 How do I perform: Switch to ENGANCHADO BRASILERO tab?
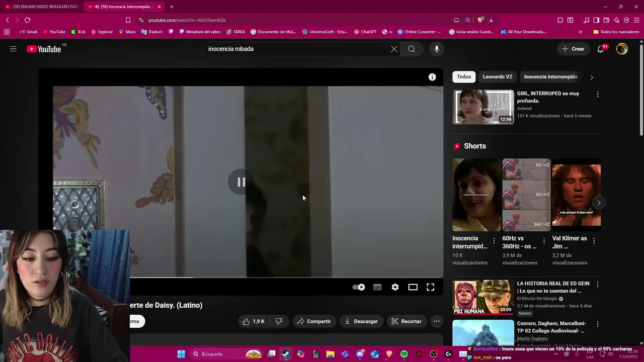(x=41, y=7)
